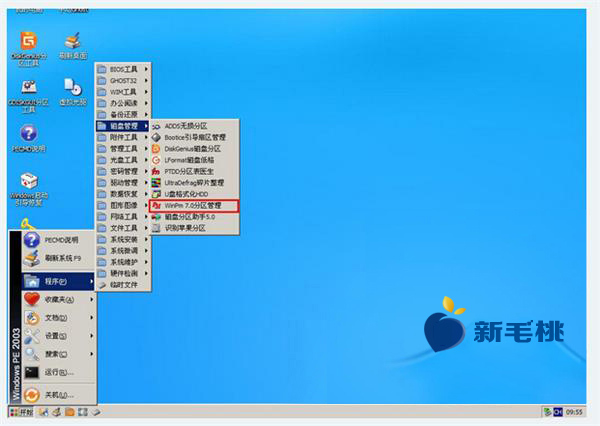Launch U盘格式化HDD entry

[195, 194]
